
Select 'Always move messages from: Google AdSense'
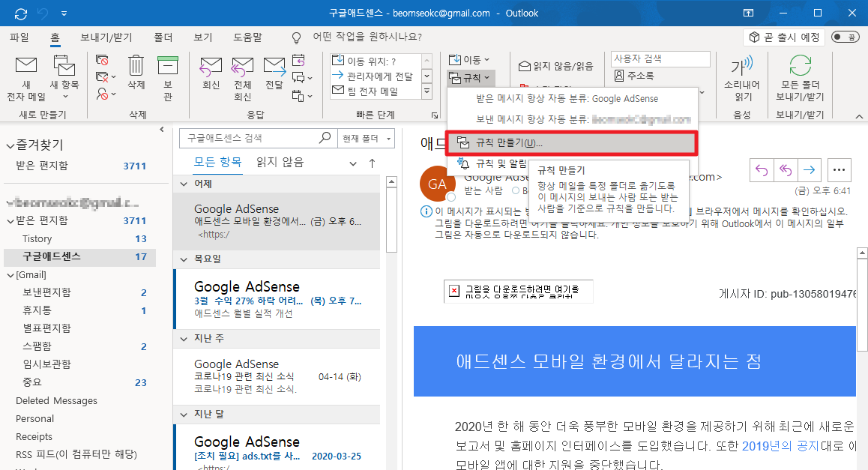coord(571,99)
